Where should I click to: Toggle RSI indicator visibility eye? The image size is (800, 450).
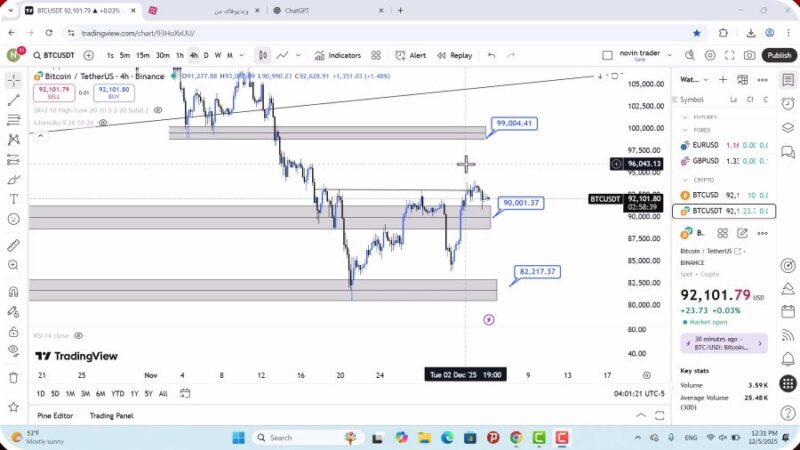[x=78, y=336]
